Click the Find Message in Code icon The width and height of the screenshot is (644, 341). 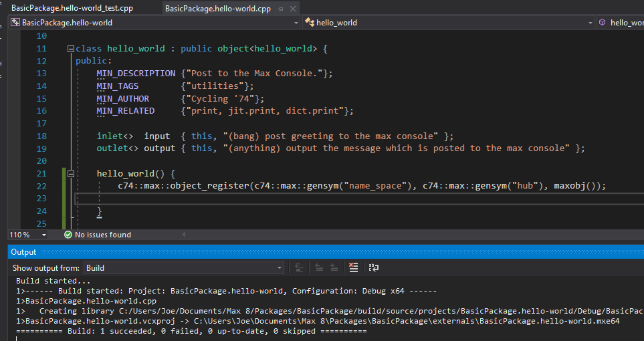(x=299, y=267)
